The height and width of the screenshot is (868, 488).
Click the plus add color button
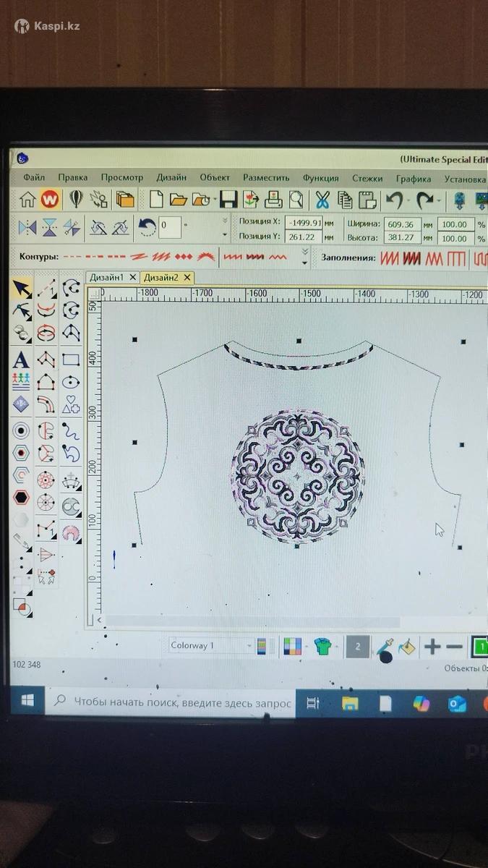click(x=432, y=646)
